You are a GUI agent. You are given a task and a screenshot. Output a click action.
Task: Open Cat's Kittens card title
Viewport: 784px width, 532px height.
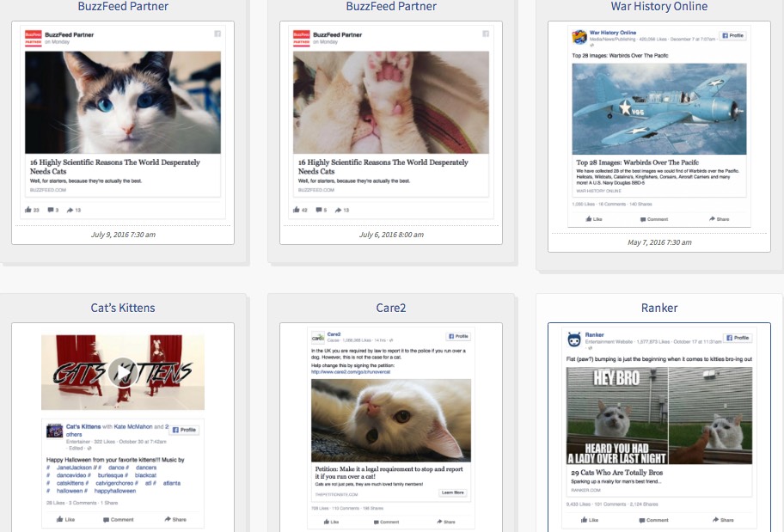coord(122,308)
